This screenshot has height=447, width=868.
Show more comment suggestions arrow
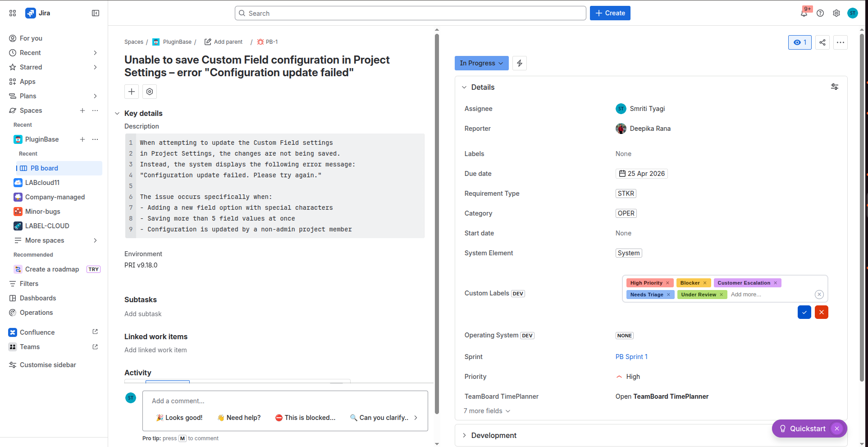[416, 418]
